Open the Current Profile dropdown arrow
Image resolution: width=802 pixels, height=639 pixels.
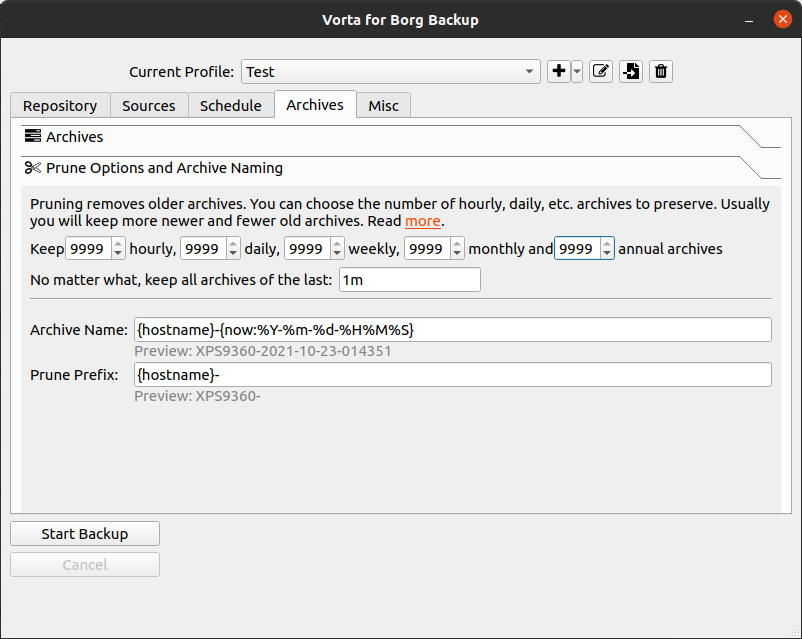coord(527,71)
